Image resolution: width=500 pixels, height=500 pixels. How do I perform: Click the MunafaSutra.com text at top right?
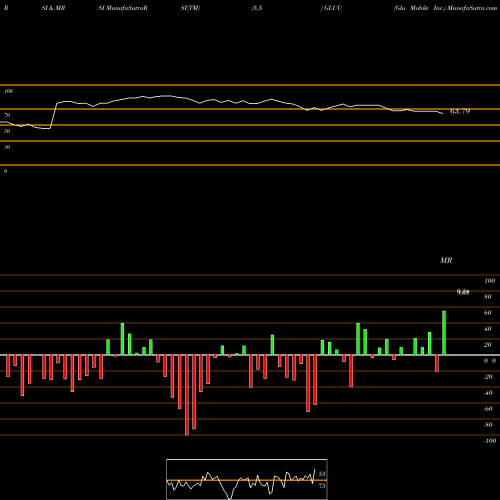pos(472,8)
